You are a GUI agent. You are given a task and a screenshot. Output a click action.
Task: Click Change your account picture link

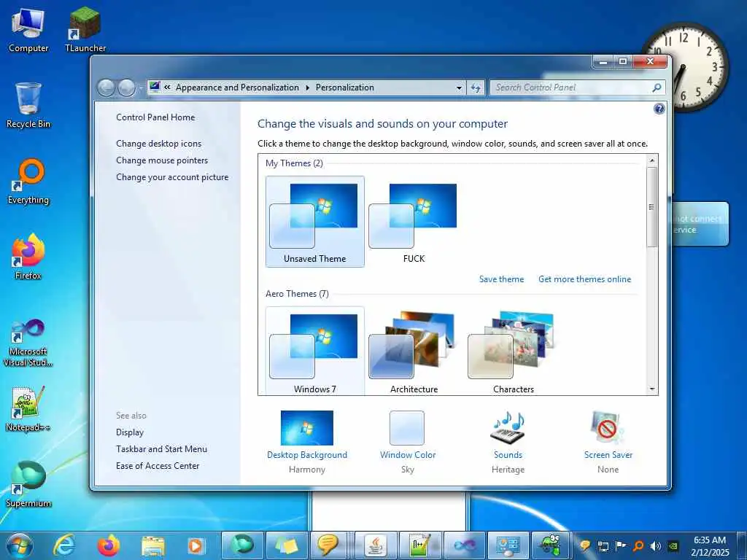(172, 176)
